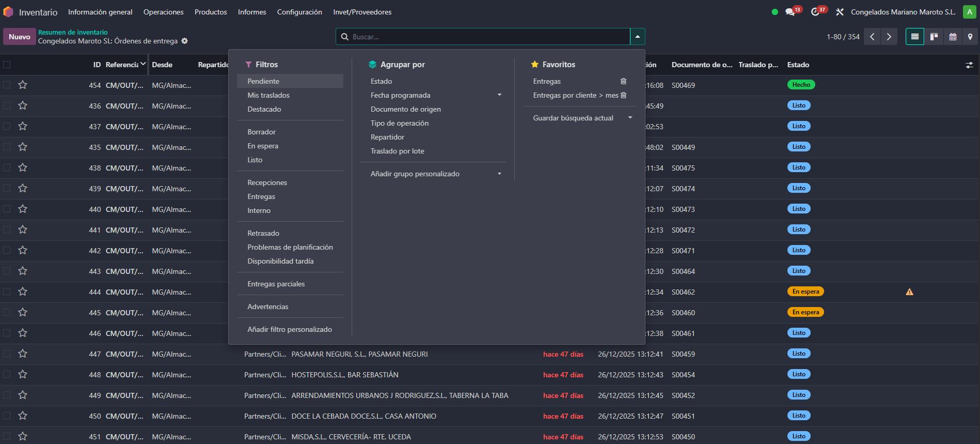Open the messages conversation icon

789,12
